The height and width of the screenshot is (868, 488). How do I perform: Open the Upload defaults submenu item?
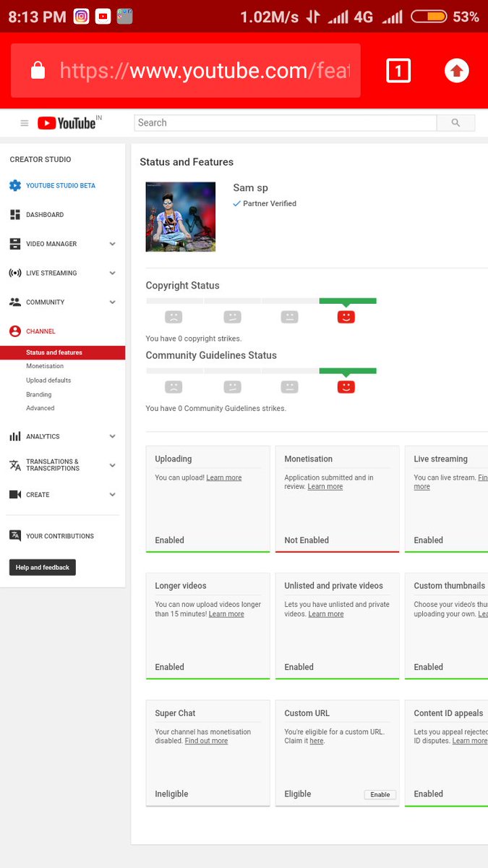(x=48, y=380)
